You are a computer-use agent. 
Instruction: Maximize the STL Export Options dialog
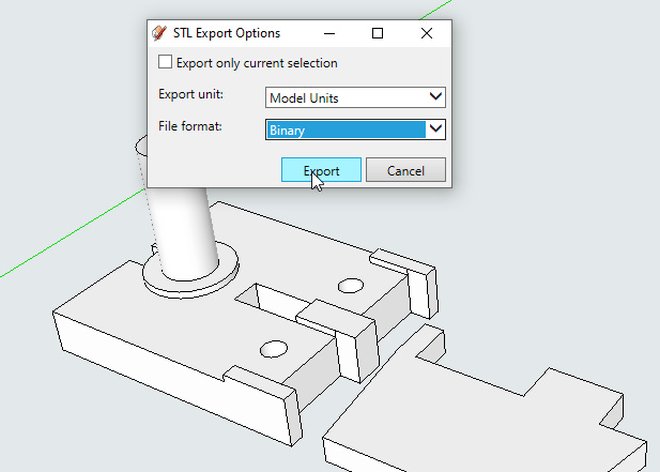377,33
